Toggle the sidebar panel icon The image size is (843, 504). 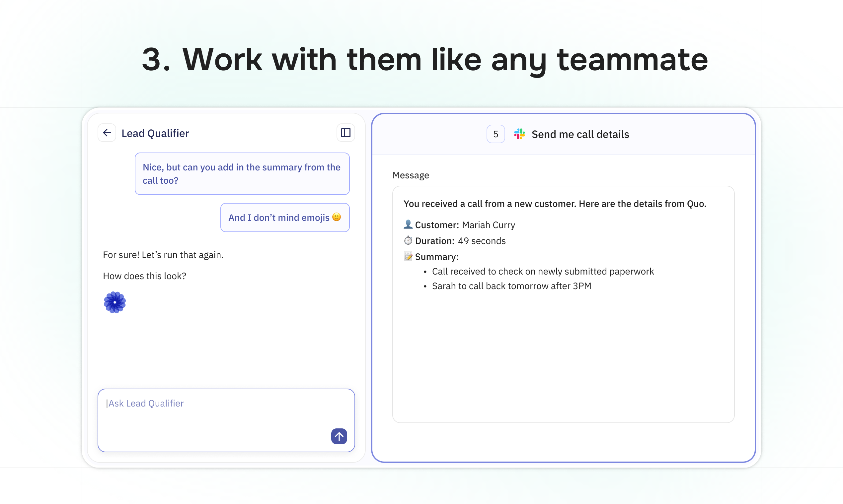[346, 133]
